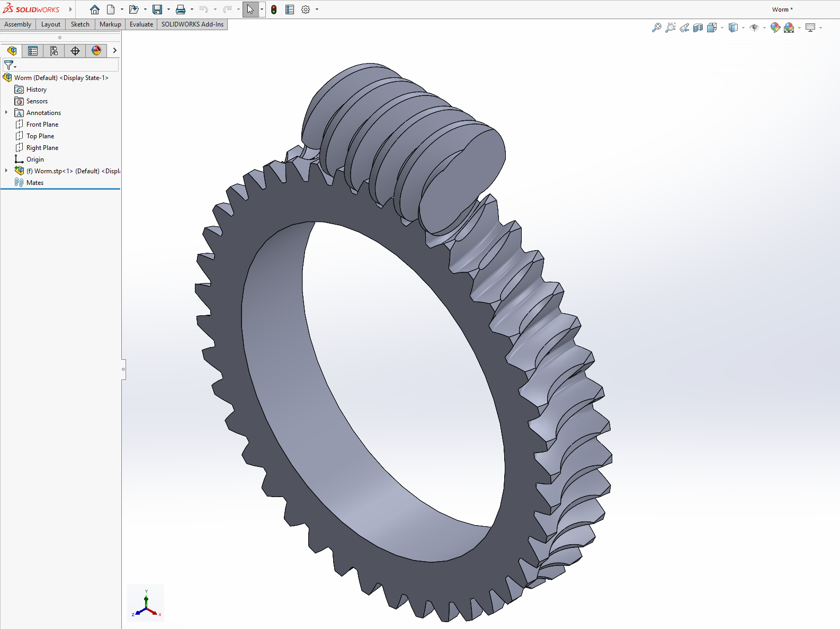Open the Sketch tab

point(80,24)
